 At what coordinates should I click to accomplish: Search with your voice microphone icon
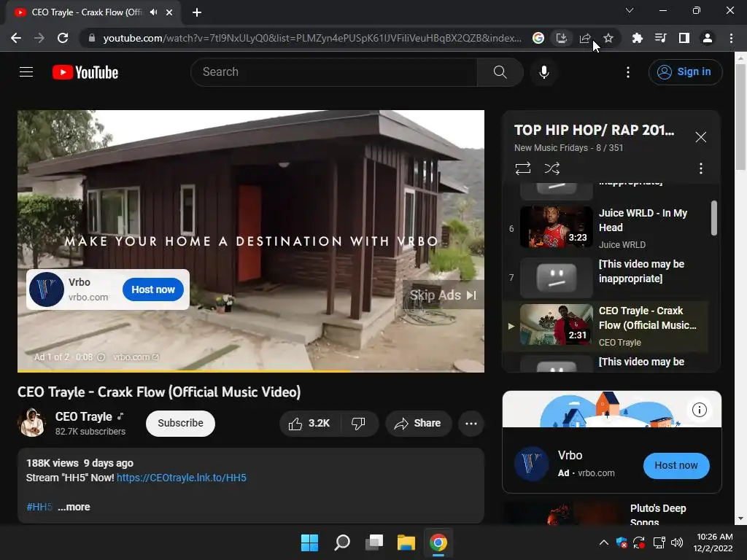pyautogui.click(x=544, y=72)
